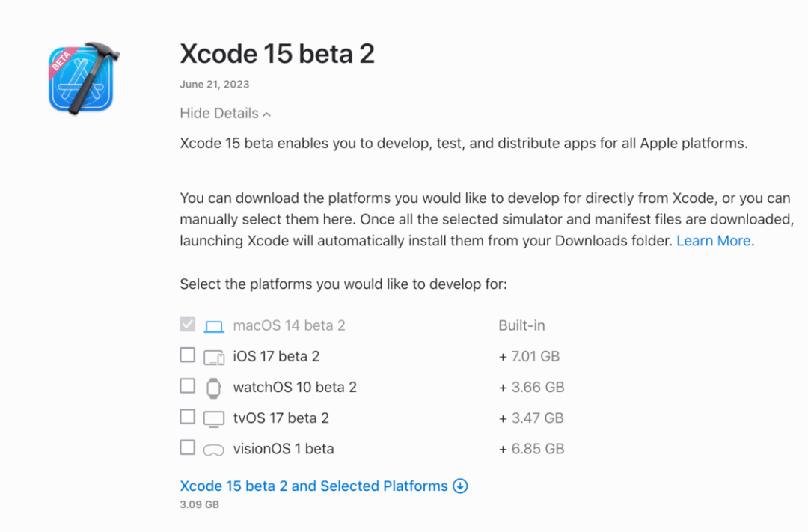Collapse details with Hide Details

click(219, 114)
